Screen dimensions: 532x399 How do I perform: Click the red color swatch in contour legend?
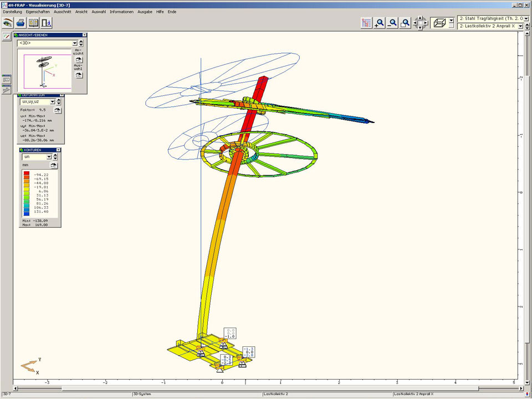(x=26, y=174)
